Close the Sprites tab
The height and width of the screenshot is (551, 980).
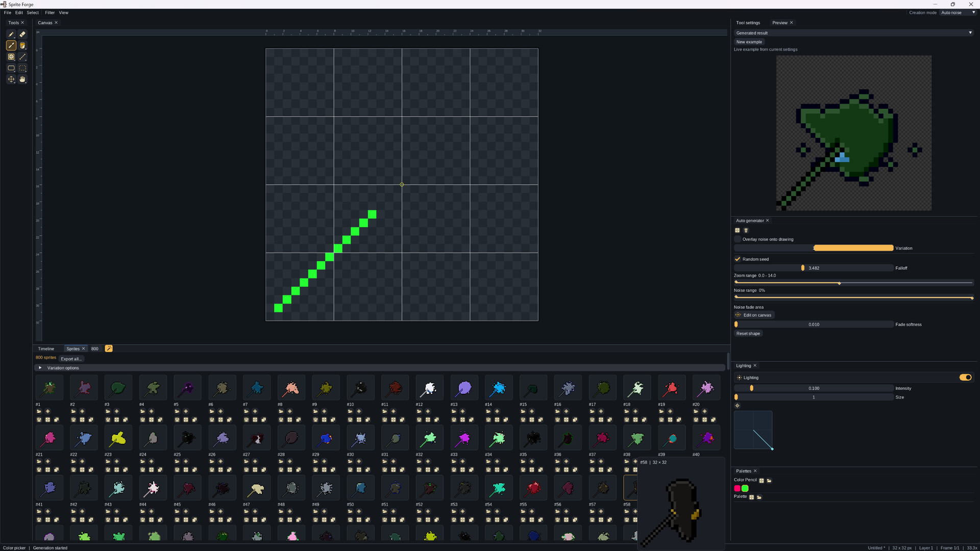coord(83,348)
